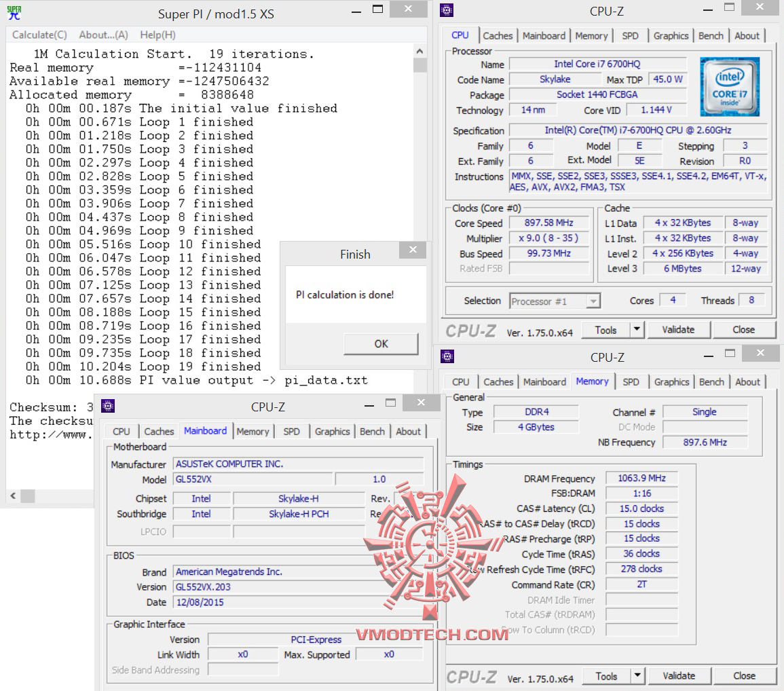
Task: Click the motherboard Model field GL552VX
Action: click(253, 479)
